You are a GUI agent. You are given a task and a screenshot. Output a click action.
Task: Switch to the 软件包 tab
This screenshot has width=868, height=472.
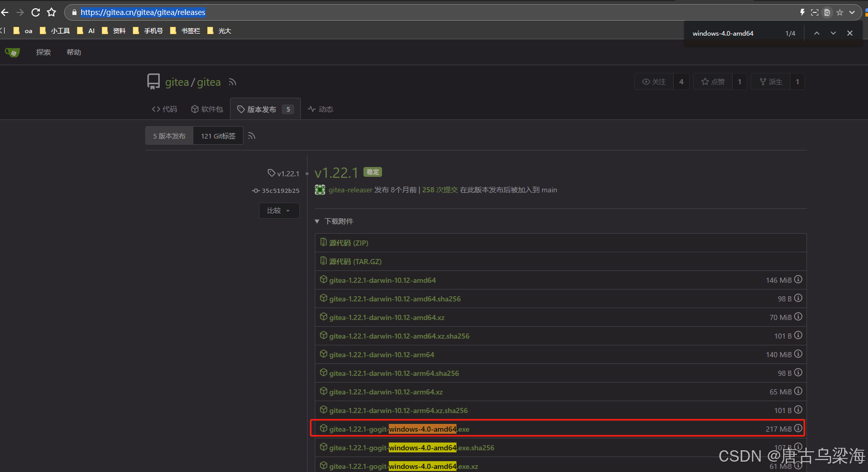207,109
